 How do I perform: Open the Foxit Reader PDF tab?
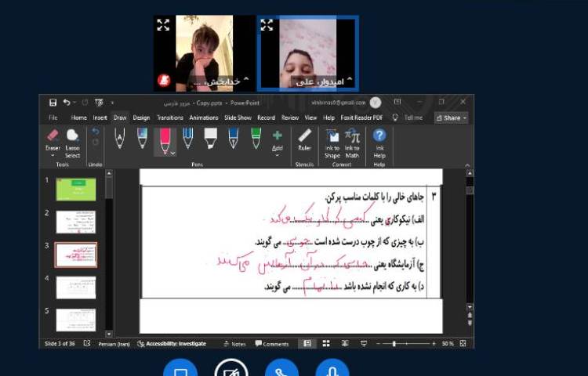tap(361, 117)
